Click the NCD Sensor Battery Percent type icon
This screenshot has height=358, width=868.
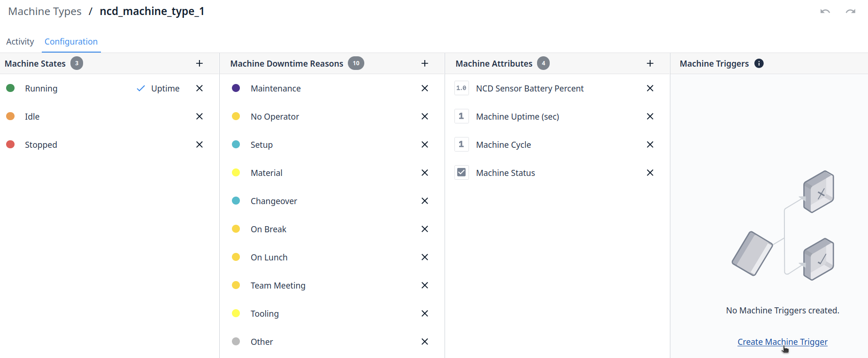point(461,88)
